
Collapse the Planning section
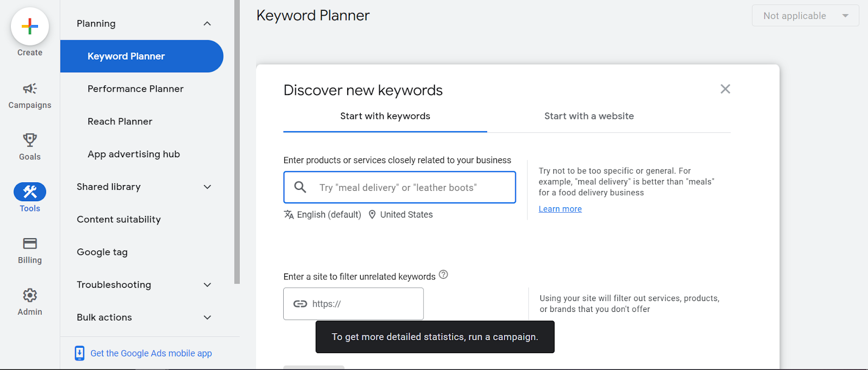[x=207, y=24]
